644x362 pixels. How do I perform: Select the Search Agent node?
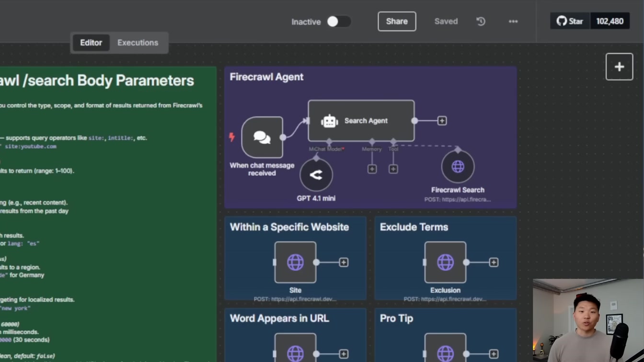tap(361, 121)
